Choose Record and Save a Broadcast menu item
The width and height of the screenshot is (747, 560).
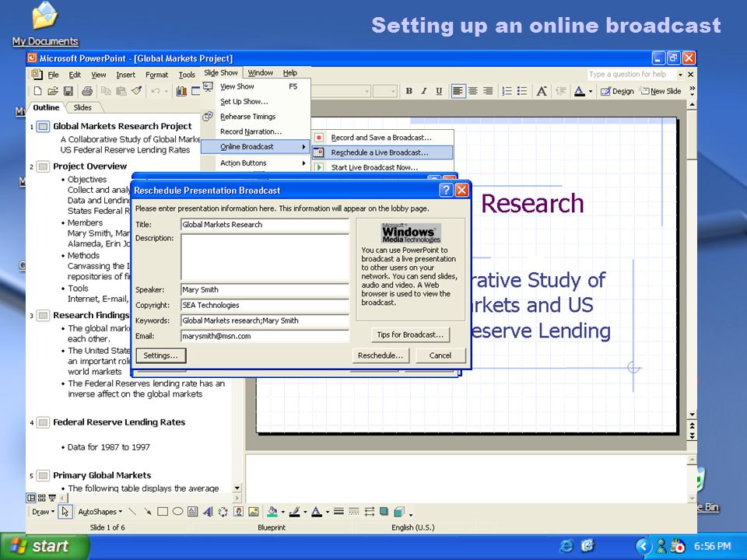(381, 138)
